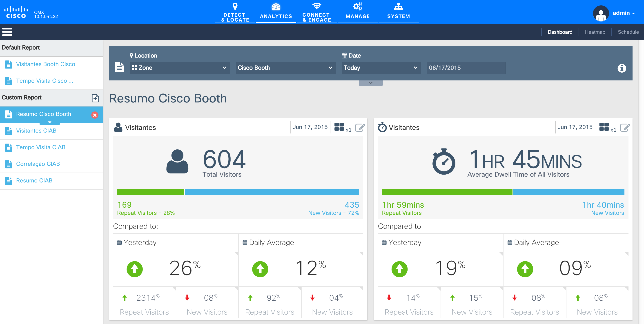The height and width of the screenshot is (324, 644).
Task: Click up arrow beside 09% daily average
Action: point(525,269)
